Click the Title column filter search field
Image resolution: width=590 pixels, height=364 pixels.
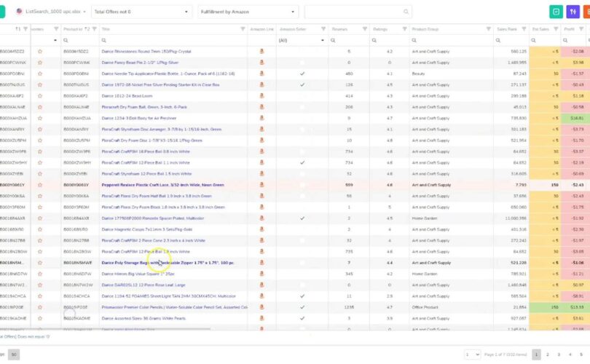tap(173, 40)
